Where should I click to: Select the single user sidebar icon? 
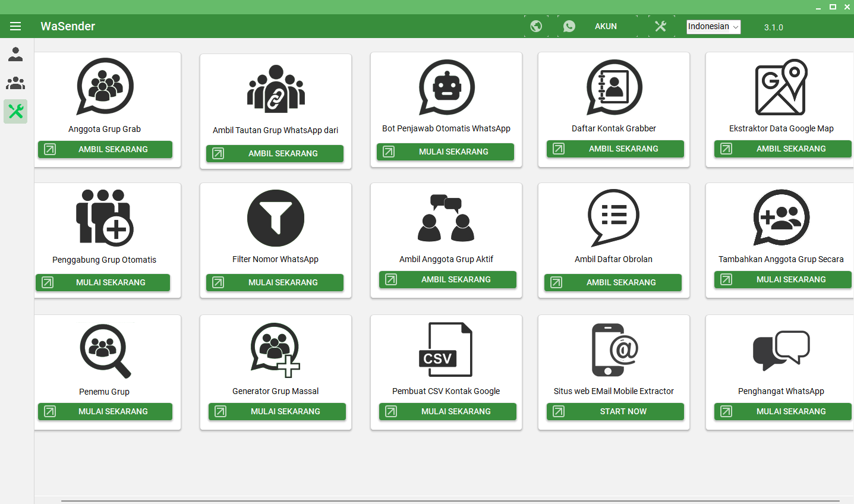point(15,54)
